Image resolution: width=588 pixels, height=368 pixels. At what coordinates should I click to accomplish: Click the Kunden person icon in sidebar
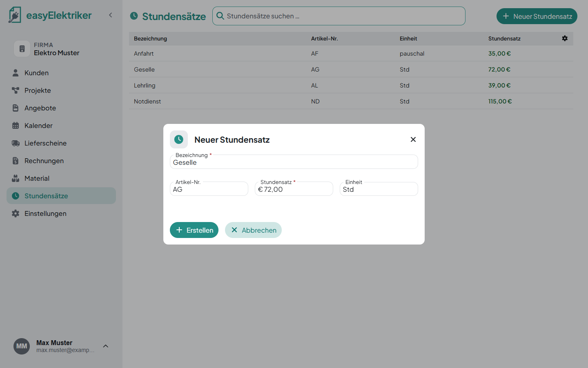[16, 73]
